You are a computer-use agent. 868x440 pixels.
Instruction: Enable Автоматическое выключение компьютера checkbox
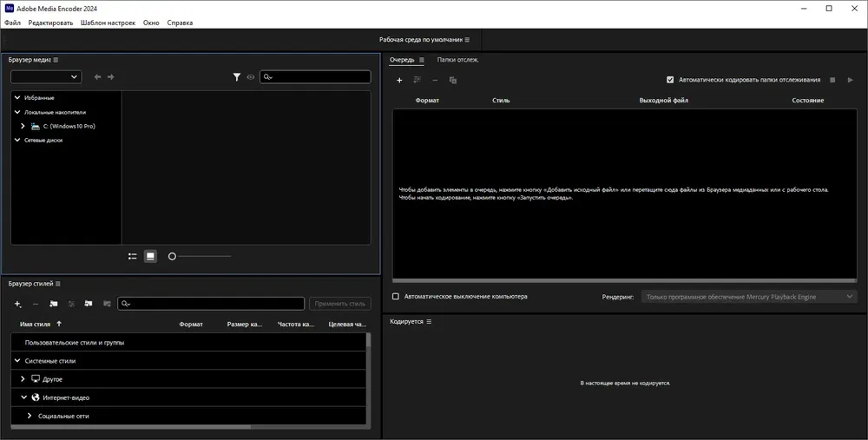(x=396, y=297)
